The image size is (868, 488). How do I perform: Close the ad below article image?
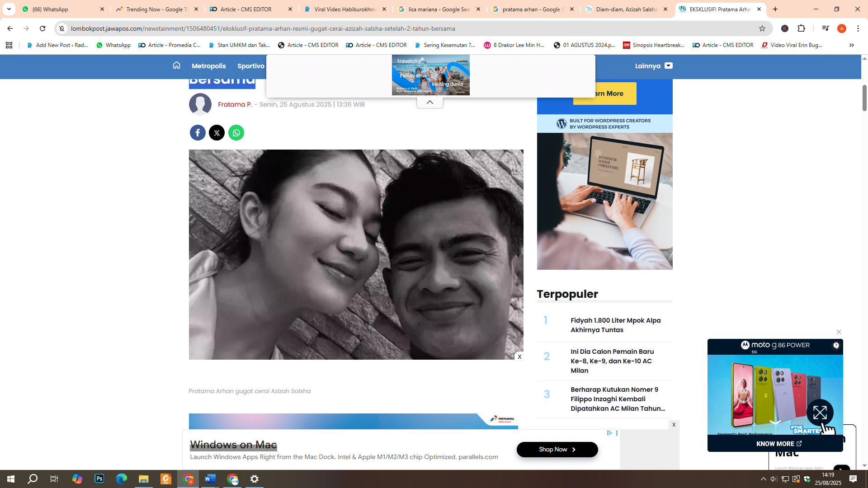click(519, 357)
